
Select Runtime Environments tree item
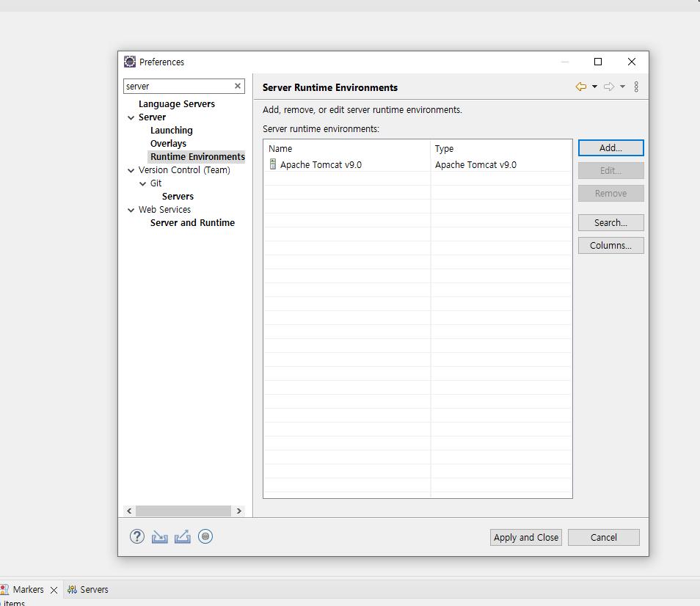[x=197, y=156]
